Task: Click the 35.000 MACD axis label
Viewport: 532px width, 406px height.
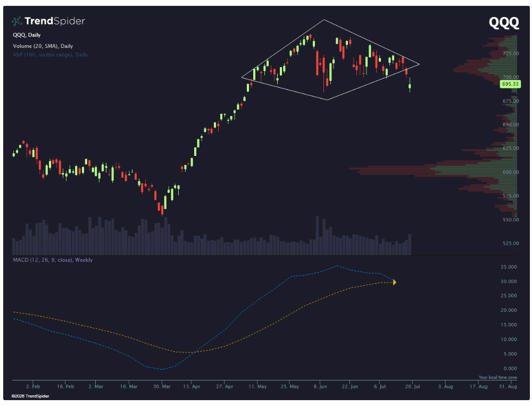Action: (x=509, y=267)
